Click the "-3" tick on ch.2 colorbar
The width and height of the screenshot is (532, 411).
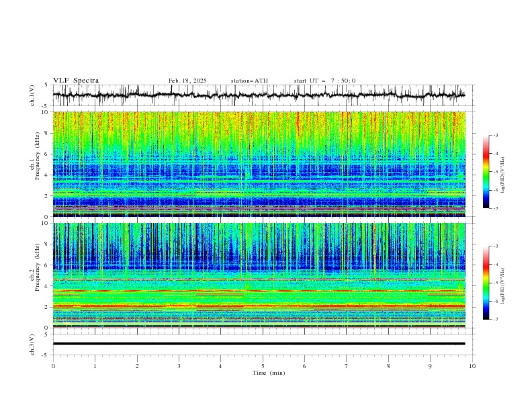pyautogui.click(x=495, y=246)
